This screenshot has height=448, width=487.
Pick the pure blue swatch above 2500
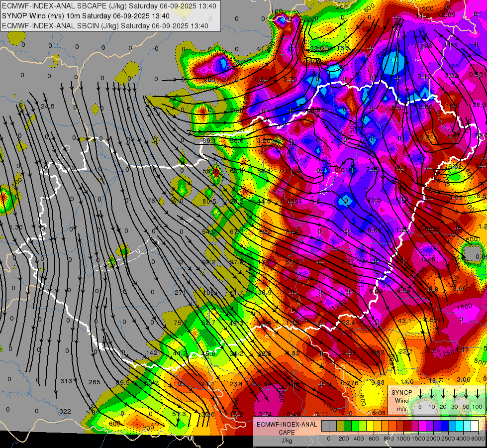point(444,426)
